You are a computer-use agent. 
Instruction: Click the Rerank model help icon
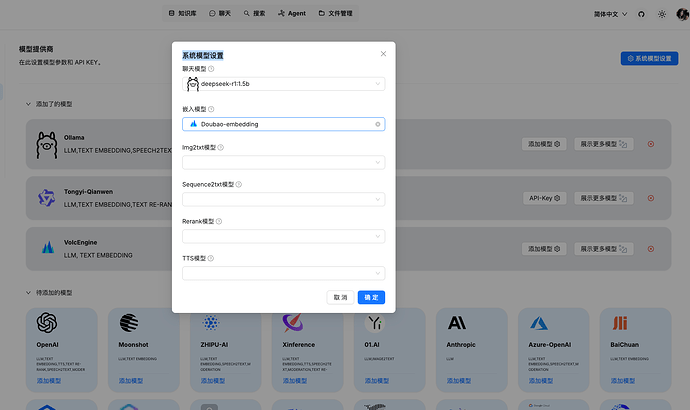219,221
